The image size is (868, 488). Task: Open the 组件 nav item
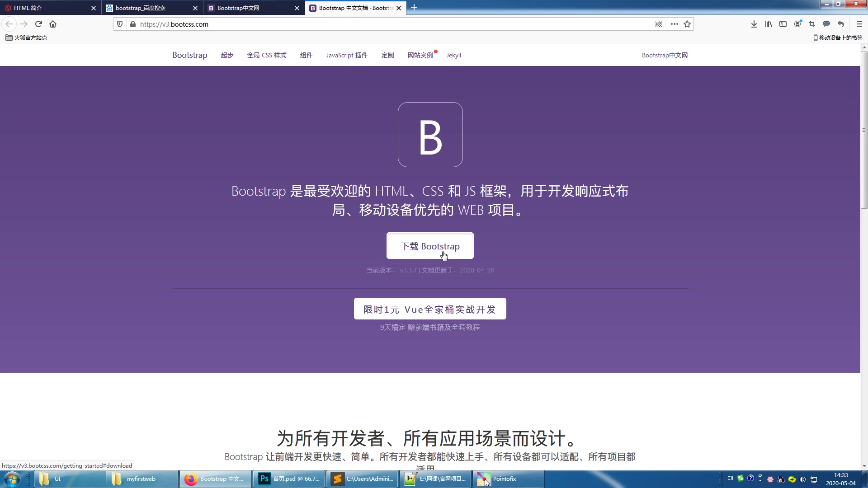pyautogui.click(x=306, y=55)
